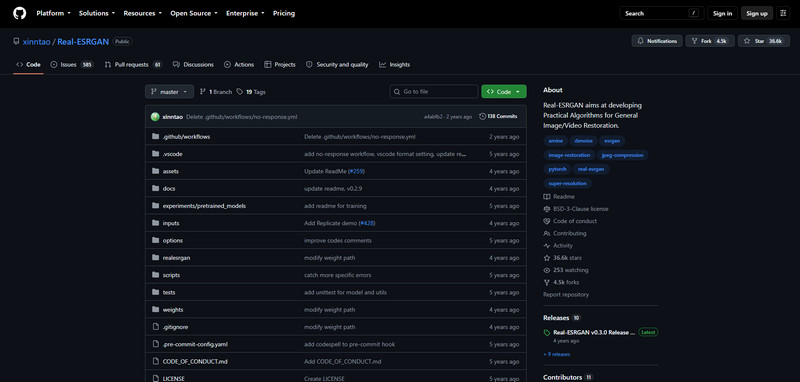Click the pulse icon beside Activity
This screenshot has height=382, width=800.
pyautogui.click(x=547, y=246)
